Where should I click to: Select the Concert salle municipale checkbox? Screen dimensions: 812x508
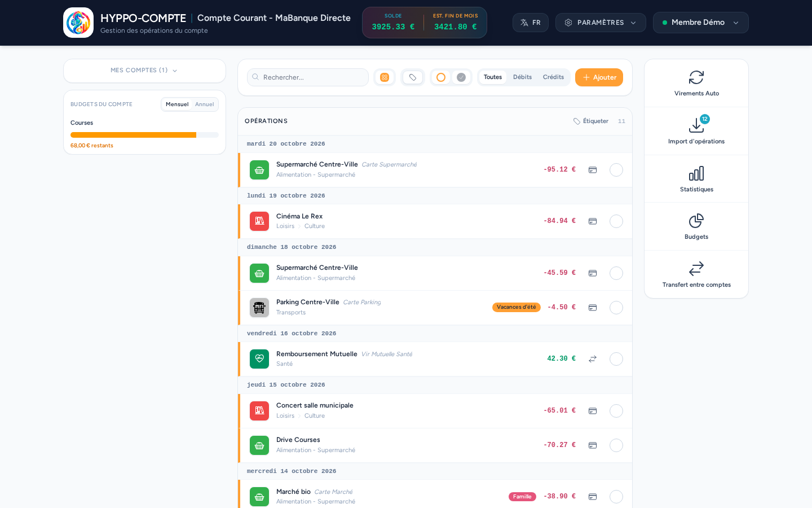pyautogui.click(x=616, y=411)
